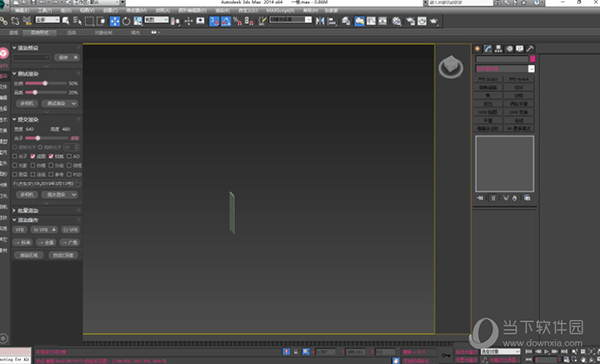Screen dimensions: 600x364
Task: Collapse the 渲染操作 rollout
Action: tap(15, 220)
